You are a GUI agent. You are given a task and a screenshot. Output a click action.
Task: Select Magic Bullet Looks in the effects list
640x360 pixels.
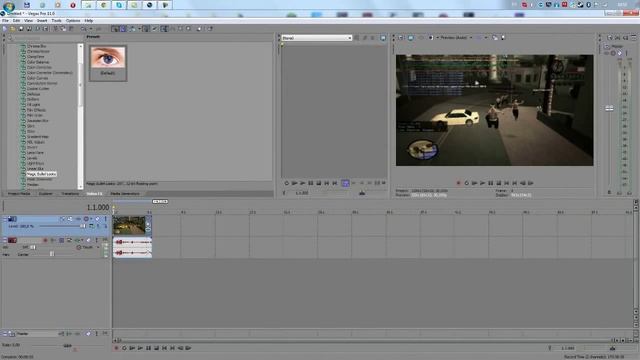(x=42, y=174)
